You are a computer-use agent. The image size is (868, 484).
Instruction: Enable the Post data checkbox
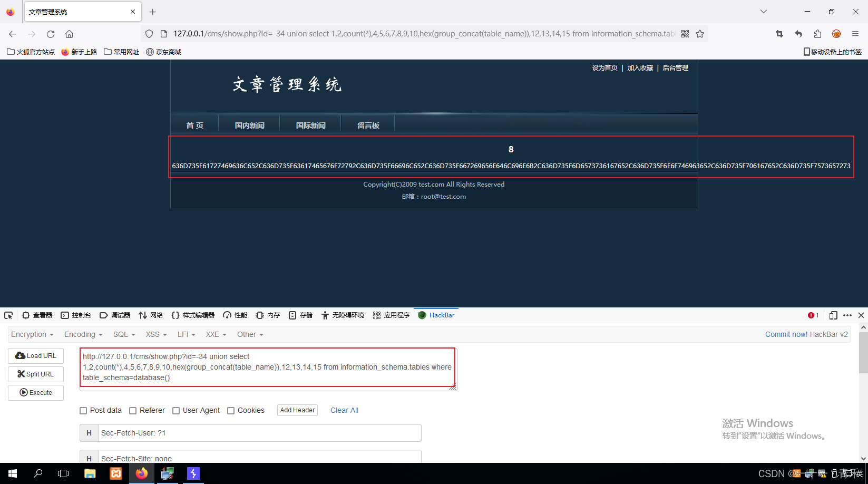[x=83, y=411]
